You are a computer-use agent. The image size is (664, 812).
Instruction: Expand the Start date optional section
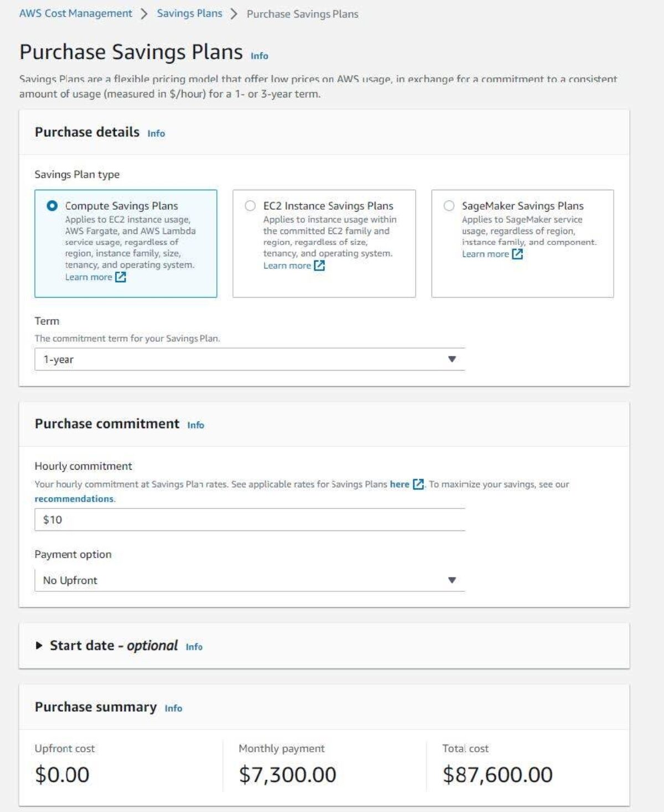tap(39, 646)
